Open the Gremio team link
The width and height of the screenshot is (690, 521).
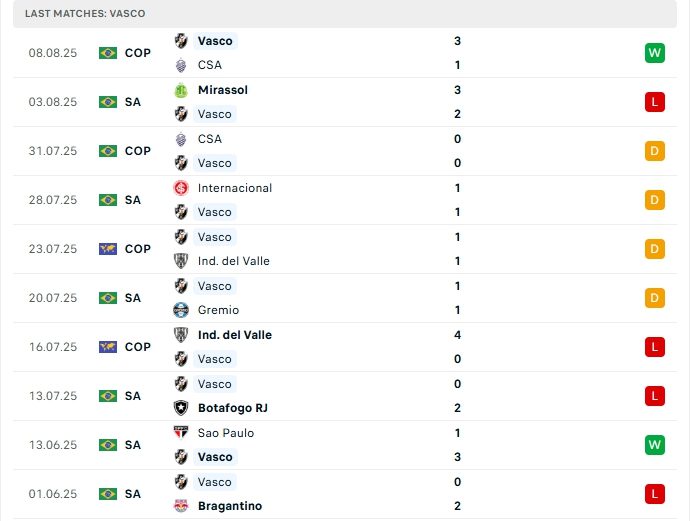pos(217,310)
